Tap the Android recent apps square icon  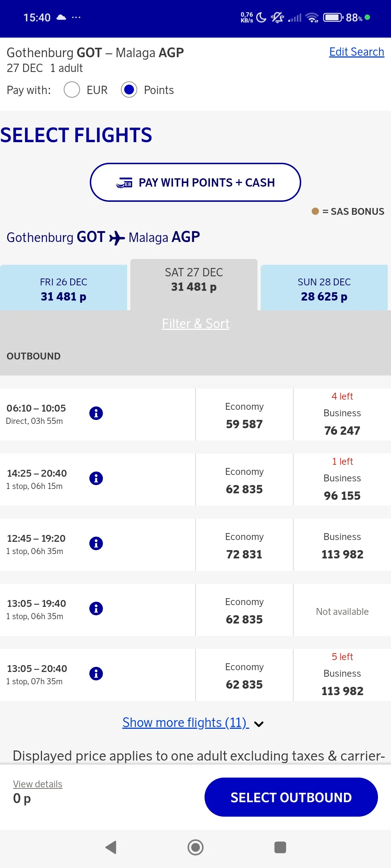(280, 847)
